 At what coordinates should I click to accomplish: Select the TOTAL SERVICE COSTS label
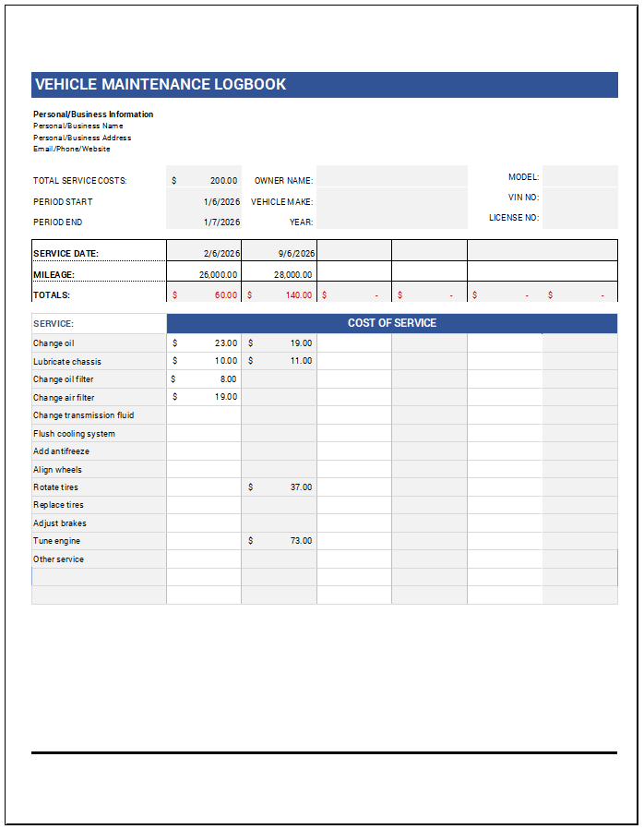79,181
